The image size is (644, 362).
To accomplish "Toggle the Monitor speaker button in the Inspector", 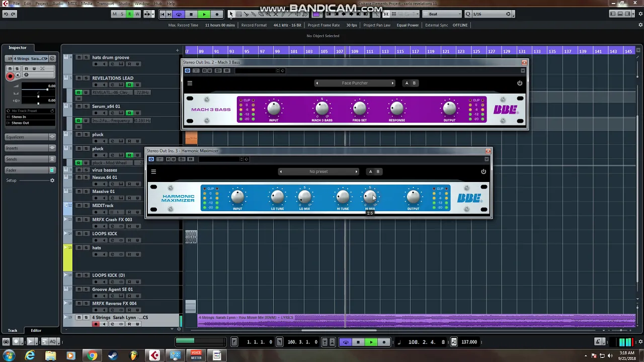I will pyautogui.click(x=18, y=75).
